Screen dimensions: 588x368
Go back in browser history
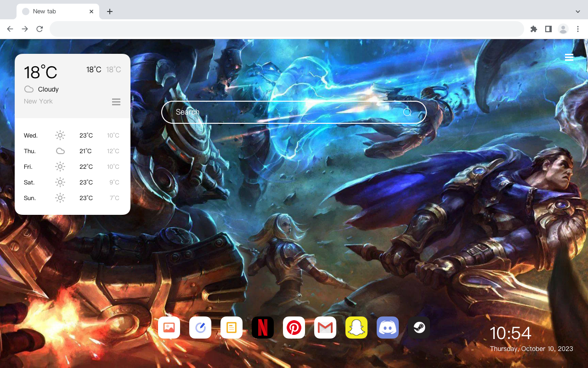(10, 29)
